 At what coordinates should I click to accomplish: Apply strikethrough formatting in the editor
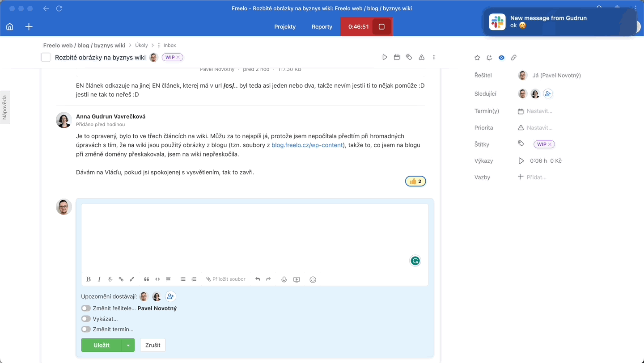tap(110, 279)
